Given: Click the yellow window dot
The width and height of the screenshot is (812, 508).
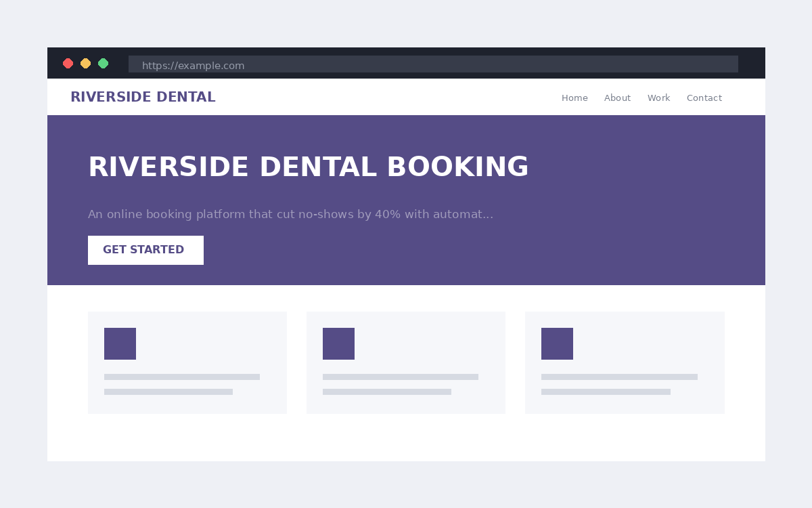Looking at the screenshot, I should pyautogui.click(x=85, y=64).
